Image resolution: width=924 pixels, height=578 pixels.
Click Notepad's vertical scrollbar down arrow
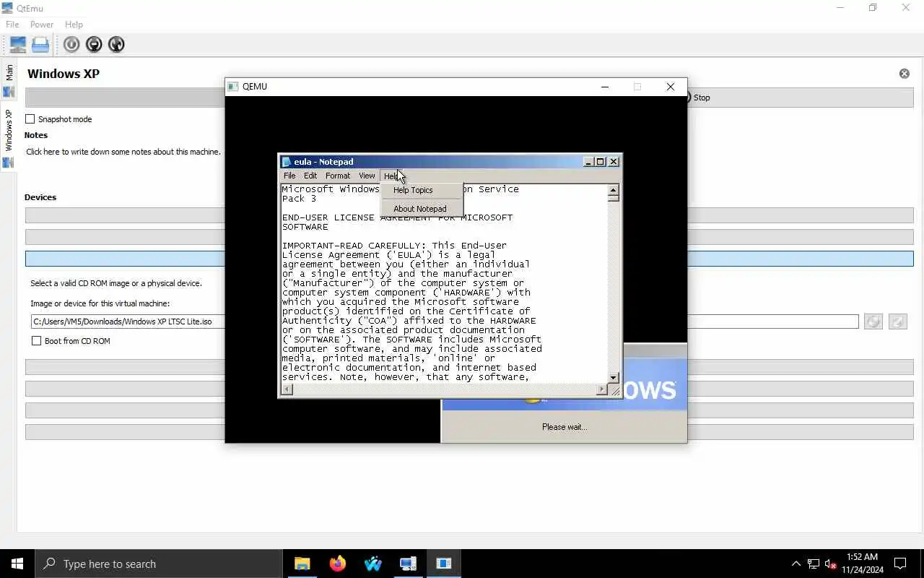click(x=614, y=378)
